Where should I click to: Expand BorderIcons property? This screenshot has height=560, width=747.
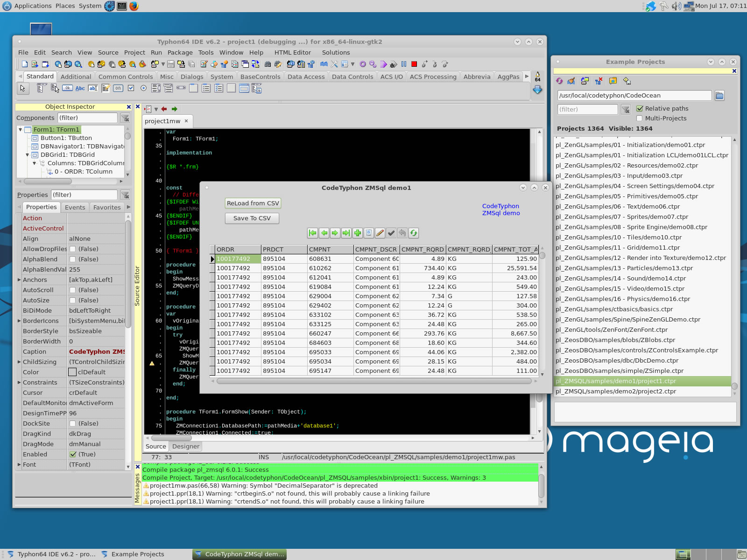click(19, 321)
